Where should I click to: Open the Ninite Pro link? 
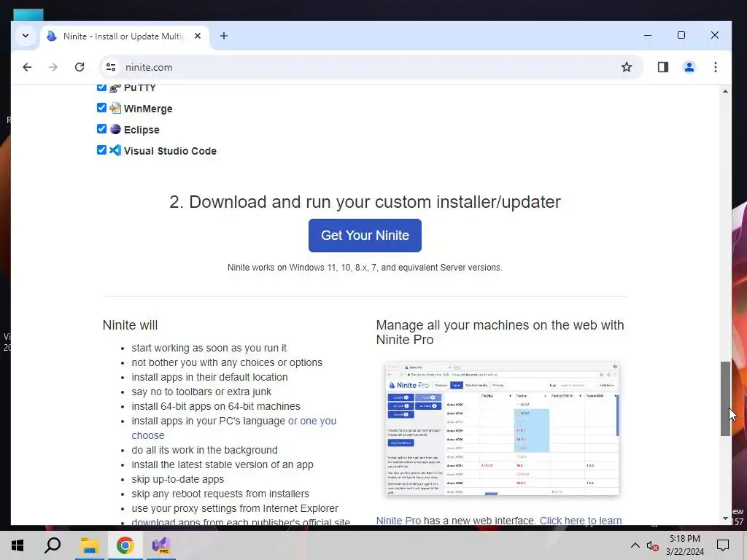pyautogui.click(x=398, y=521)
